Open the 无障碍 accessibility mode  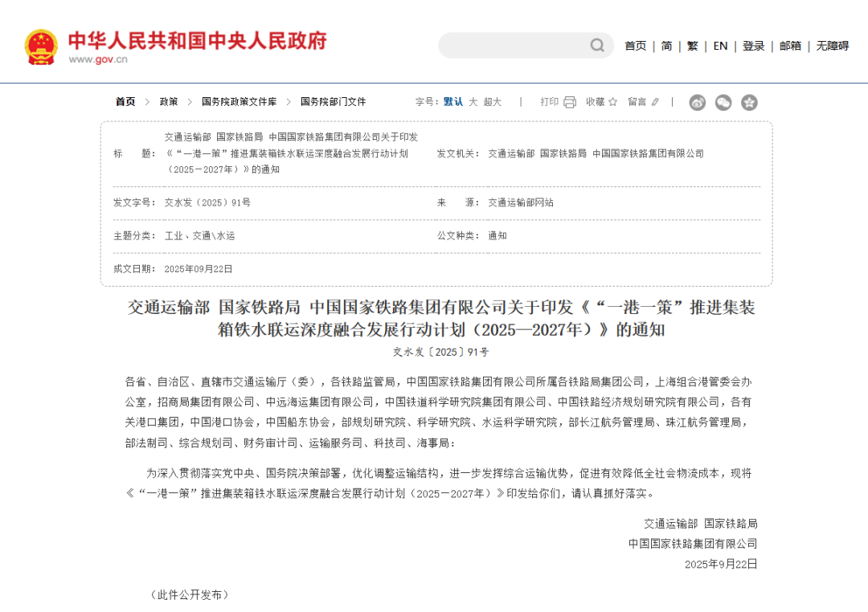833,46
